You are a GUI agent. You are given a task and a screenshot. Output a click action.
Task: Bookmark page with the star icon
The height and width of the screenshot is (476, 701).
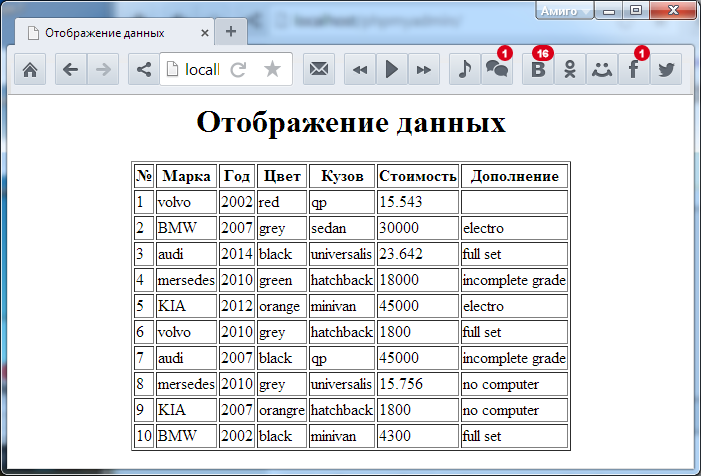[272, 70]
